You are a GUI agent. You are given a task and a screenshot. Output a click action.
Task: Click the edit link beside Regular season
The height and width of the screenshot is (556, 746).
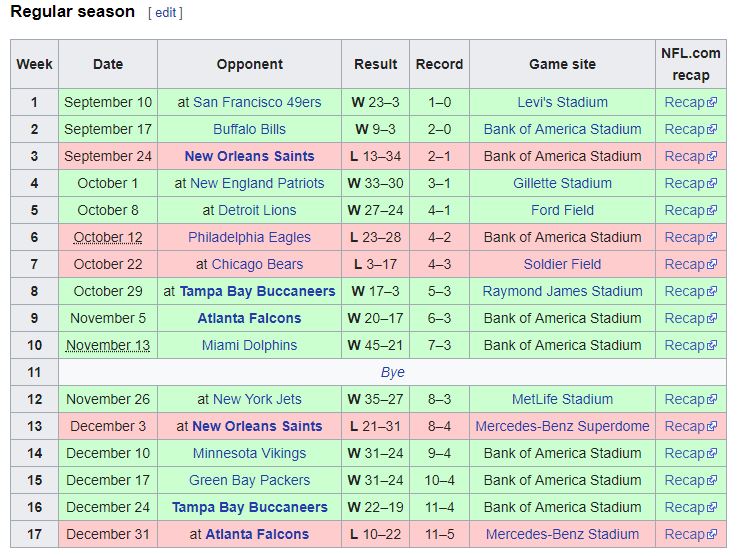(x=165, y=13)
